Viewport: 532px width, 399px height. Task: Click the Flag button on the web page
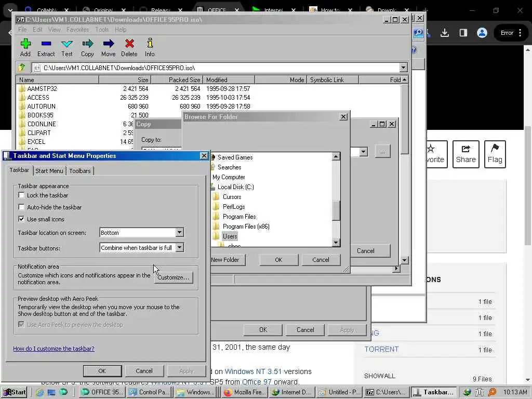495,154
